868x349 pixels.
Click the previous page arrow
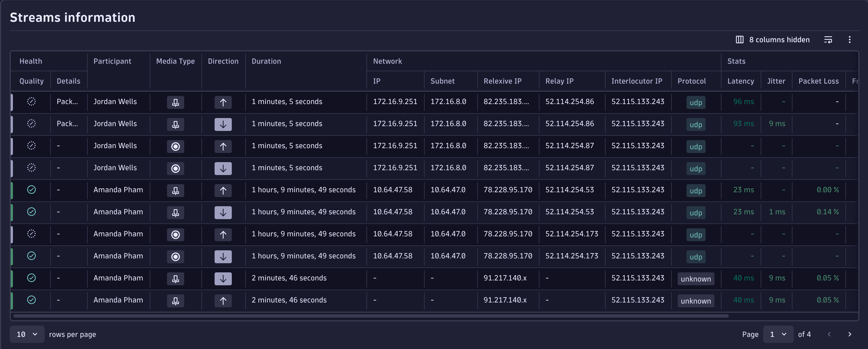pos(829,334)
